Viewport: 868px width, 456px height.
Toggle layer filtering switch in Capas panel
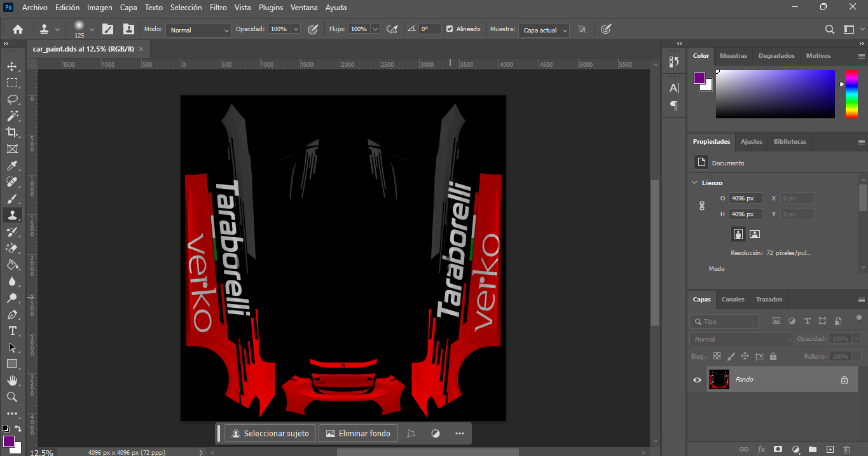858,319
